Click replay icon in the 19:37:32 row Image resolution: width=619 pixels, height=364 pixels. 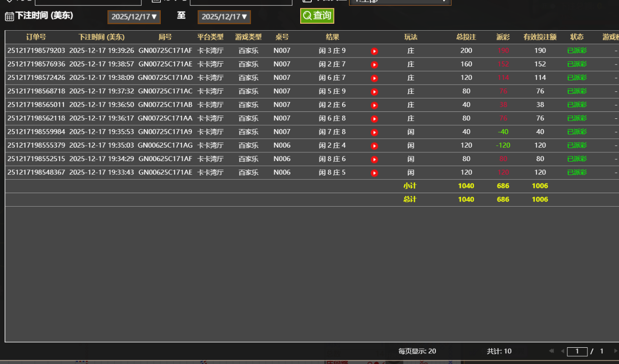[x=374, y=91]
